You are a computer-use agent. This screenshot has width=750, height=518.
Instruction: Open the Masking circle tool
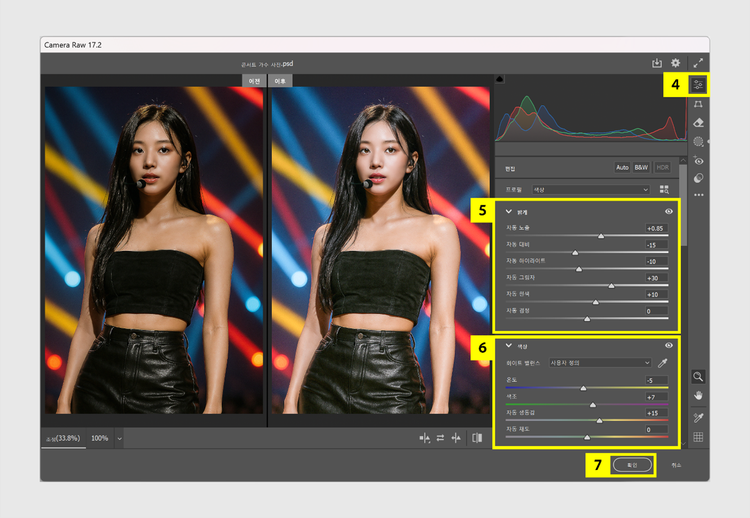(698, 142)
